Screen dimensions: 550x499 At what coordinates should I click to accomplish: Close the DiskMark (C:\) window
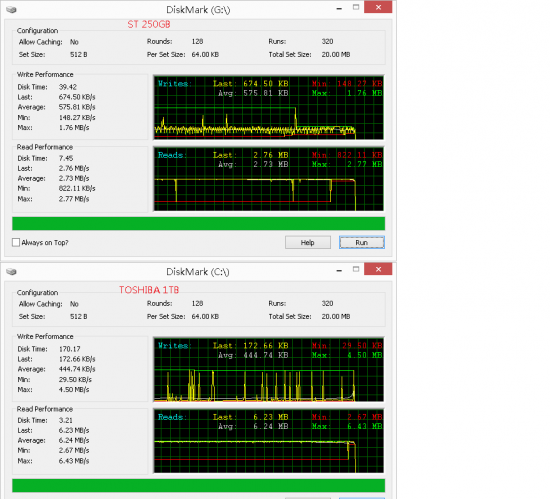click(x=378, y=269)
